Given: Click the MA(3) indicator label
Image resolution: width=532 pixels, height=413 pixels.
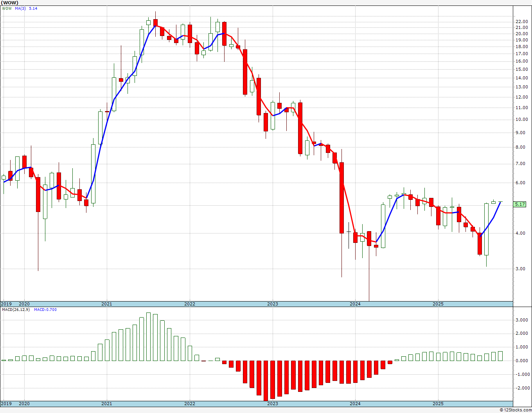Looking at the screenshot, I should 21,9.
